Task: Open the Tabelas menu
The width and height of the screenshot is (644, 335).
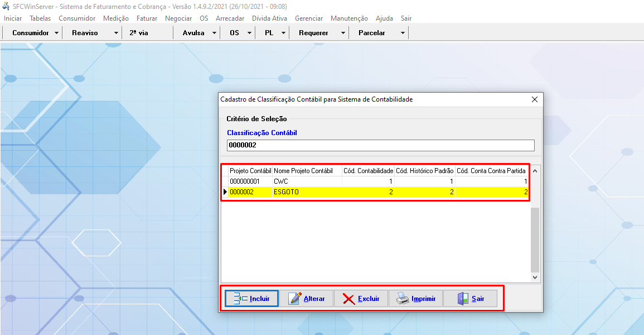Action: click(40, 18)
